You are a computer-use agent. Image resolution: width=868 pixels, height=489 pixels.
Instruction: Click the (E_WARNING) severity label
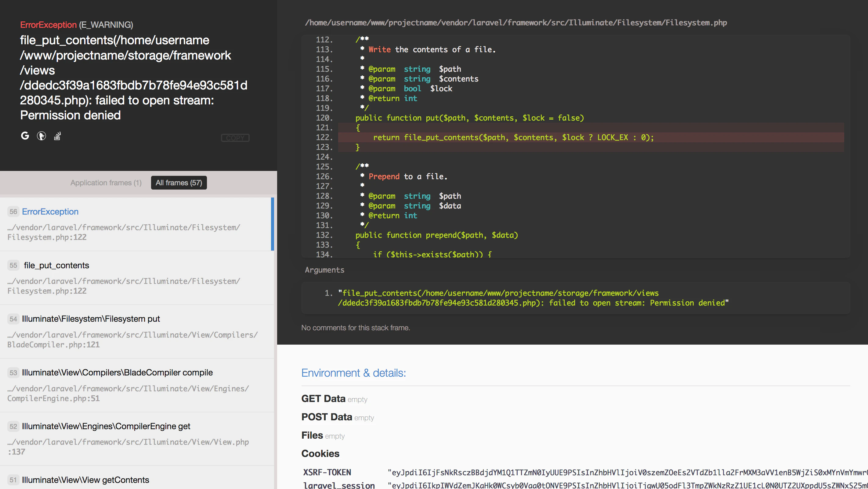106,25
